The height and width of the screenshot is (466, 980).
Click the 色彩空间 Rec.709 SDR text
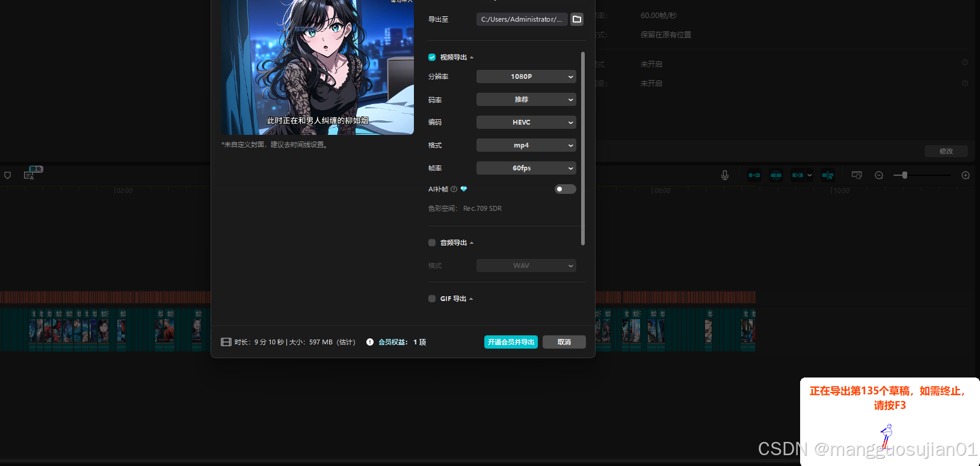click(465, 208)
